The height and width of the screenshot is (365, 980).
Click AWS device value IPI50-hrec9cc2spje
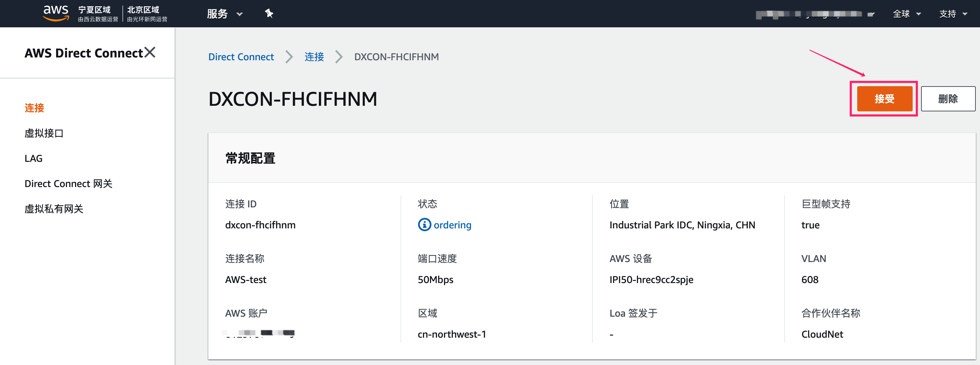pos(651,280)
